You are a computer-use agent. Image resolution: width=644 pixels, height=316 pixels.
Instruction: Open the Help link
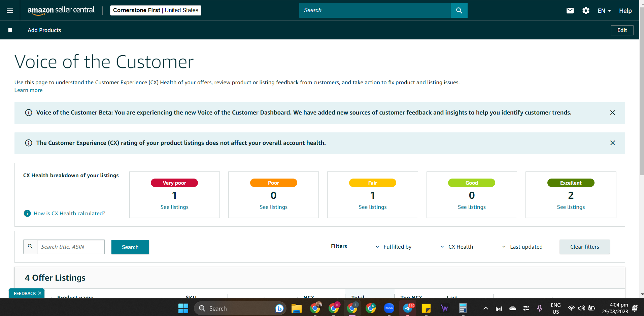625,11
